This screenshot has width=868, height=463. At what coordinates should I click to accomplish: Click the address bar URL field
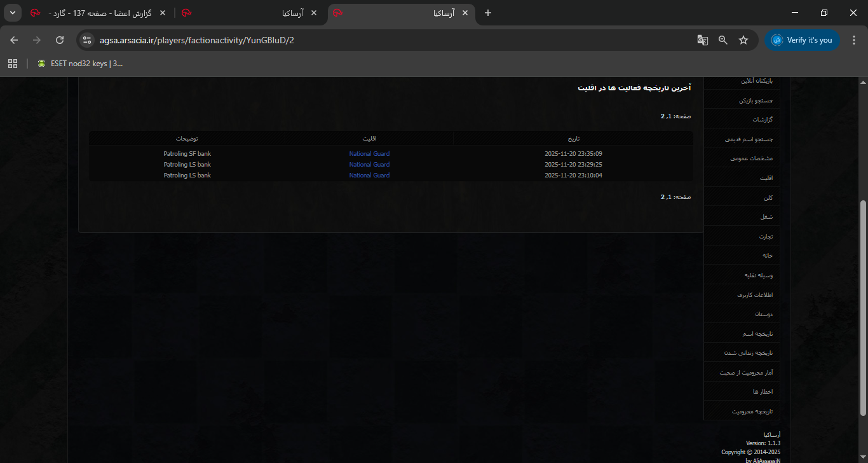(x=381, y=40)
